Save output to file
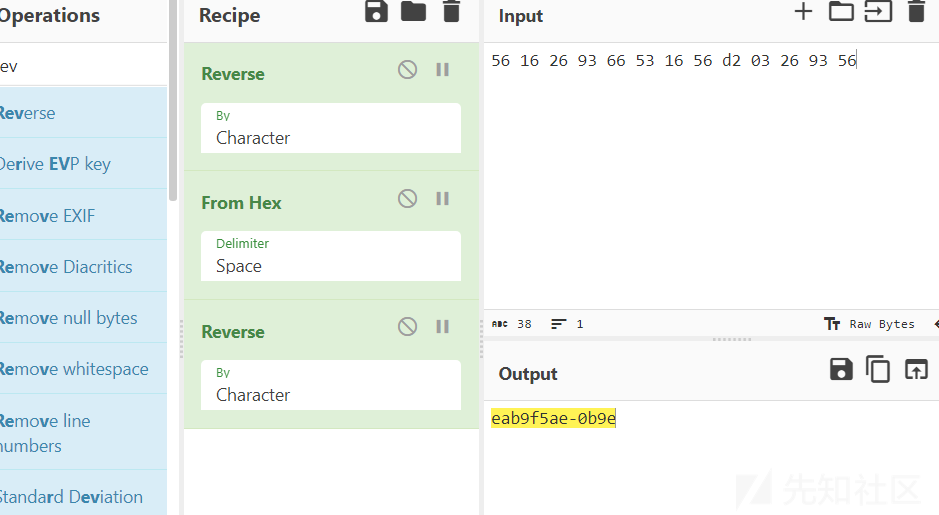This screenshot has width=939, height=515. [x=841, y=369]
